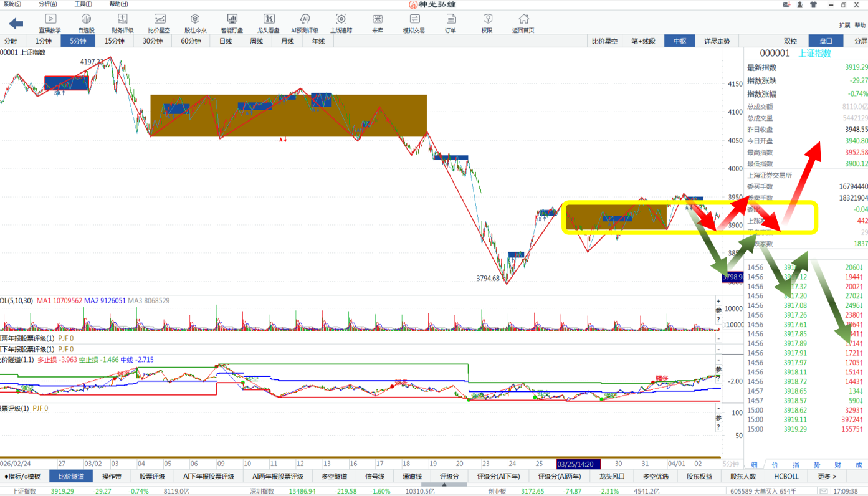The width and height of the screenshot is (868, 496).
Task: Expand the ●指标/○模板 selector
Action: pyautogui.click(x=22, y=477)
